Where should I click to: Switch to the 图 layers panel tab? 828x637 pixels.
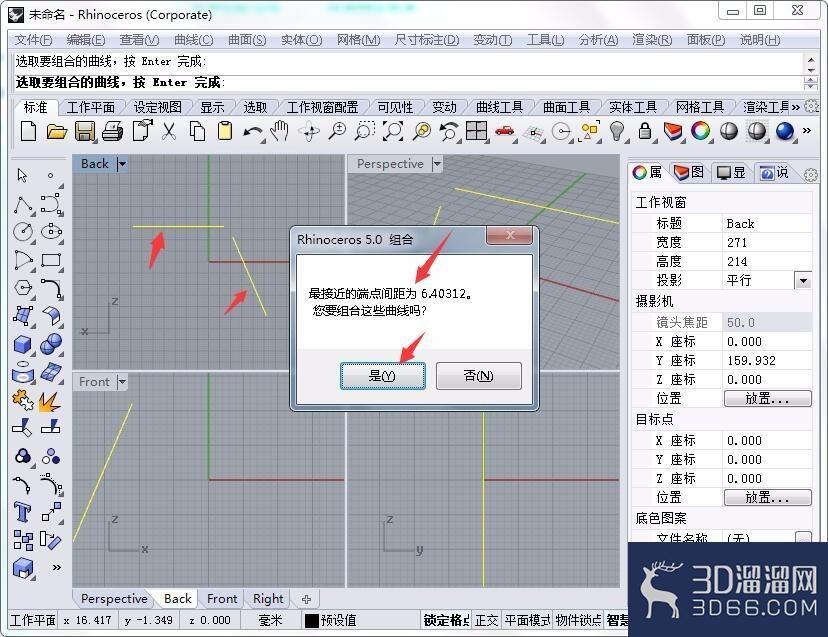pyautogui.click(x=689, y=172)
